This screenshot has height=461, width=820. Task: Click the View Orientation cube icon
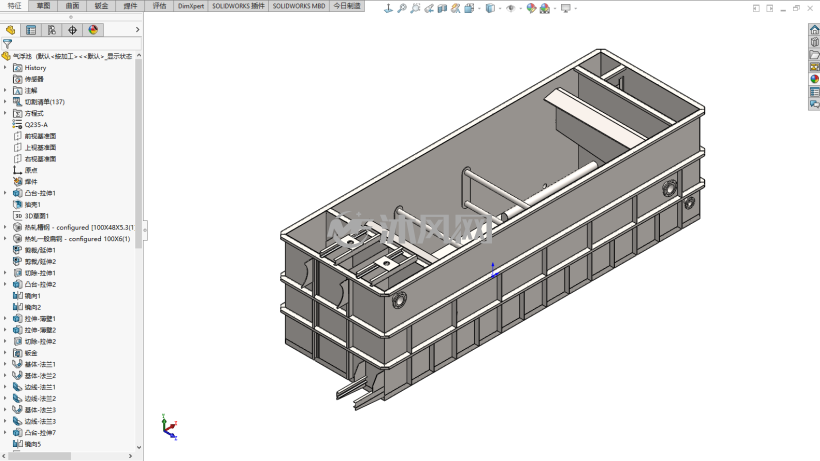pyautogui.click(x=469, y=8)
